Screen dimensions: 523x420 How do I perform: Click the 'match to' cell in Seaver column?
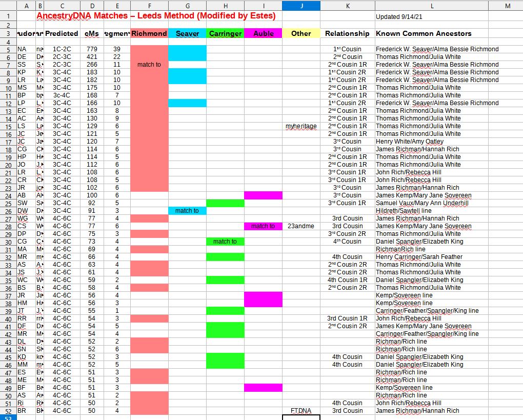pyautogui.click(x=187, y=210)
